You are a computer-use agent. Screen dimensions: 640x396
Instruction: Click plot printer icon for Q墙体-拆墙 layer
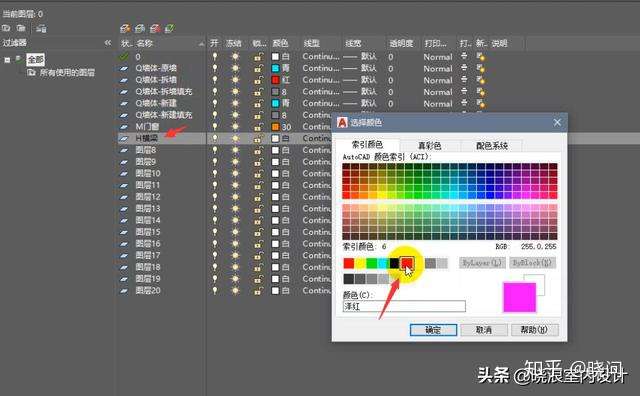point(464,80)
